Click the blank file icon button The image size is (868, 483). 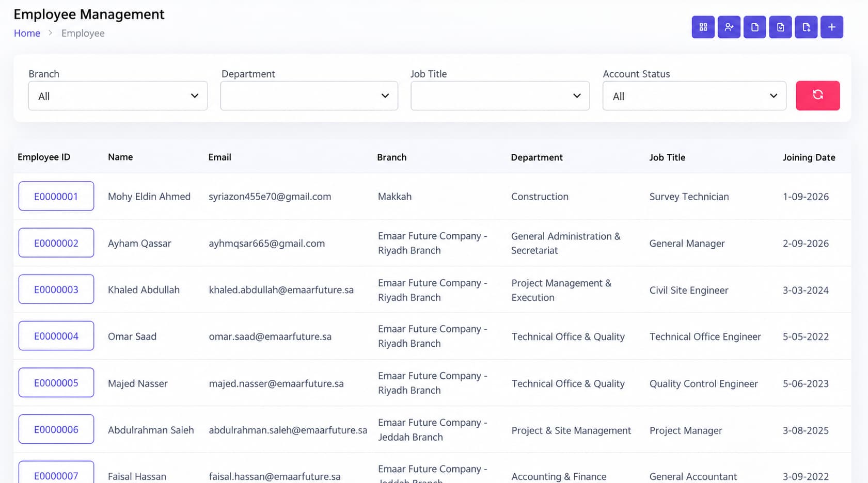[x=754, y=27]
